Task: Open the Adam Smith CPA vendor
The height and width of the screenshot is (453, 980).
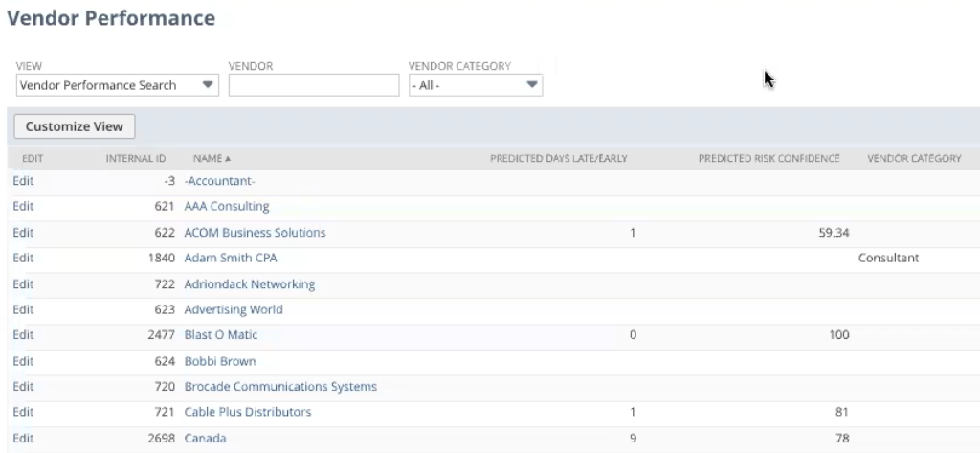Action: pos(231,258)
